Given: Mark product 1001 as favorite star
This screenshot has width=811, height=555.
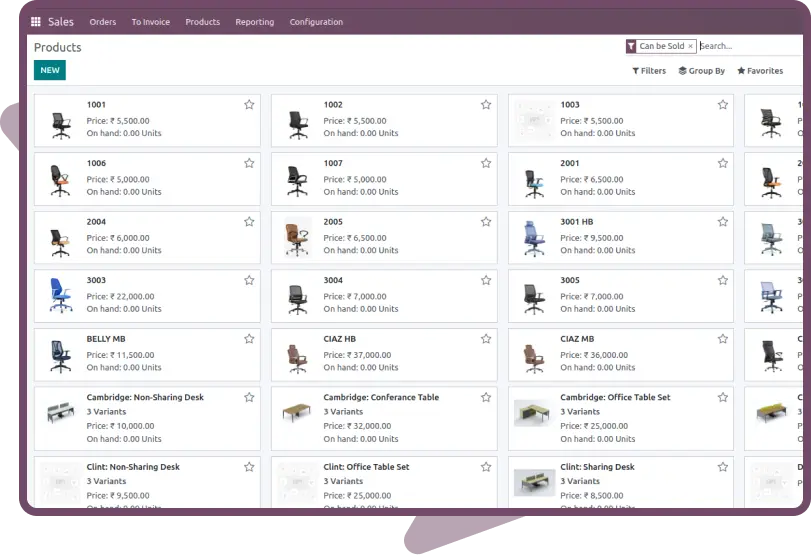Looking at the screenshot, I should click(249, 105).
